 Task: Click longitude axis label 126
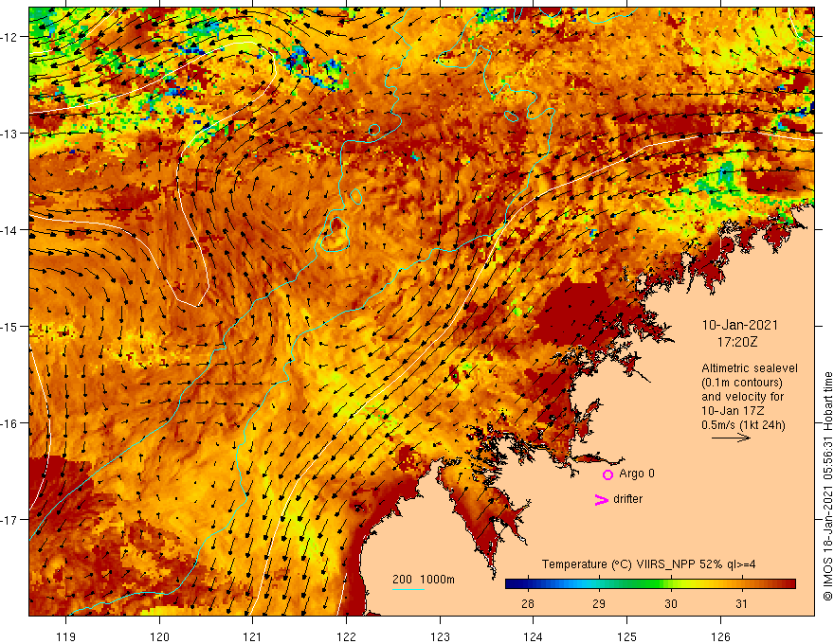click(x=720, y=636)
